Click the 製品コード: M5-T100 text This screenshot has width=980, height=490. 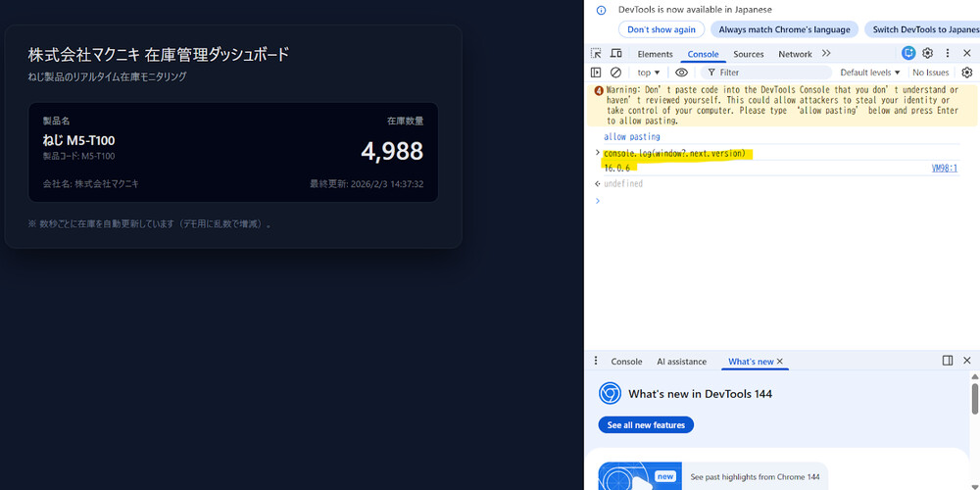point(78,156)
